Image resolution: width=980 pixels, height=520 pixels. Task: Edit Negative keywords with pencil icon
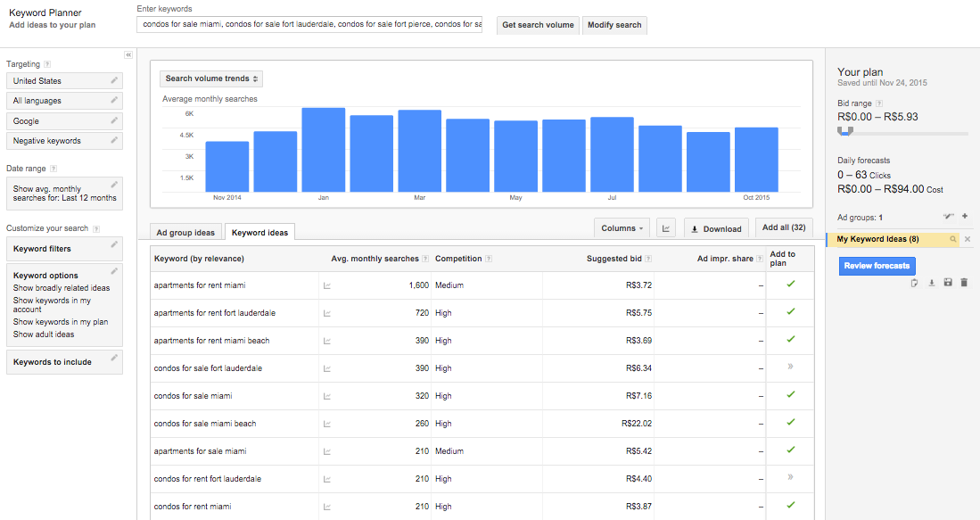[114, 140]
